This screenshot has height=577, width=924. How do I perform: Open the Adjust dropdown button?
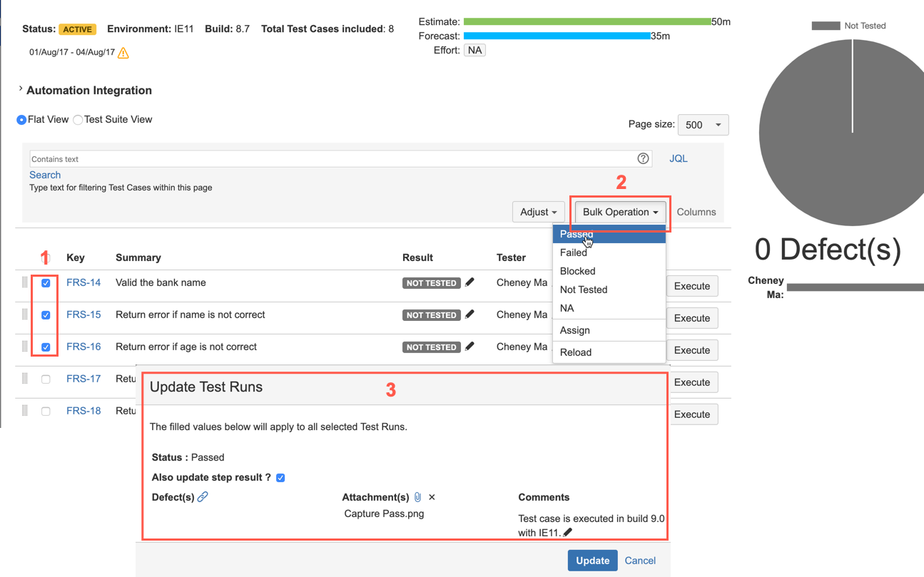pos(539,212)
